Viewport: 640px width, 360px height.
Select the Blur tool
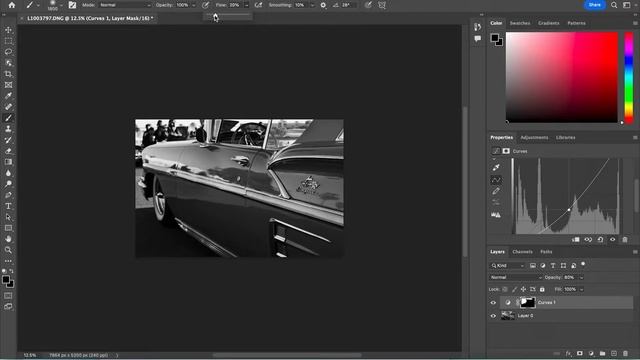tap(8, 173)
